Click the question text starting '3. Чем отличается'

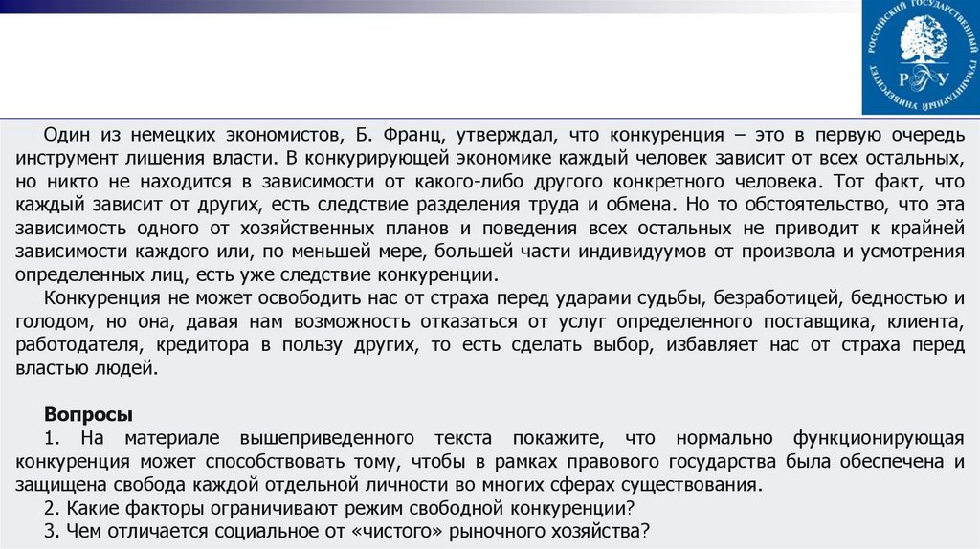coord(346,532)
